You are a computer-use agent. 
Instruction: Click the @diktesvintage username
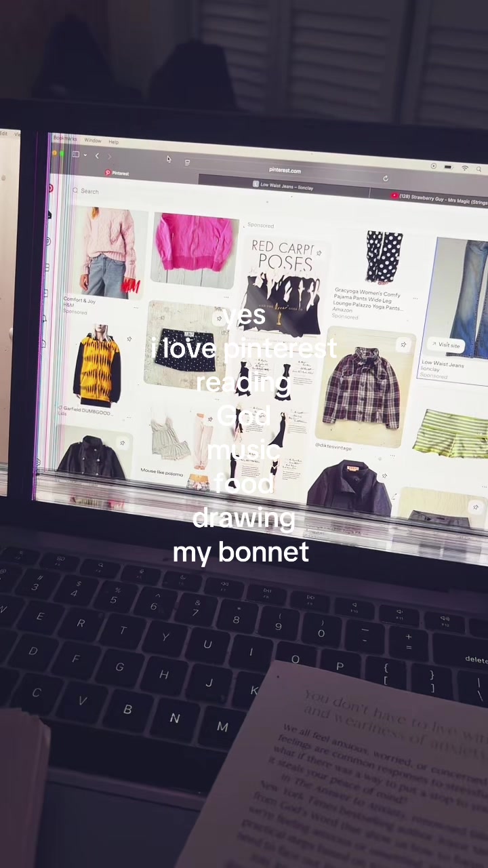[333, 446]
